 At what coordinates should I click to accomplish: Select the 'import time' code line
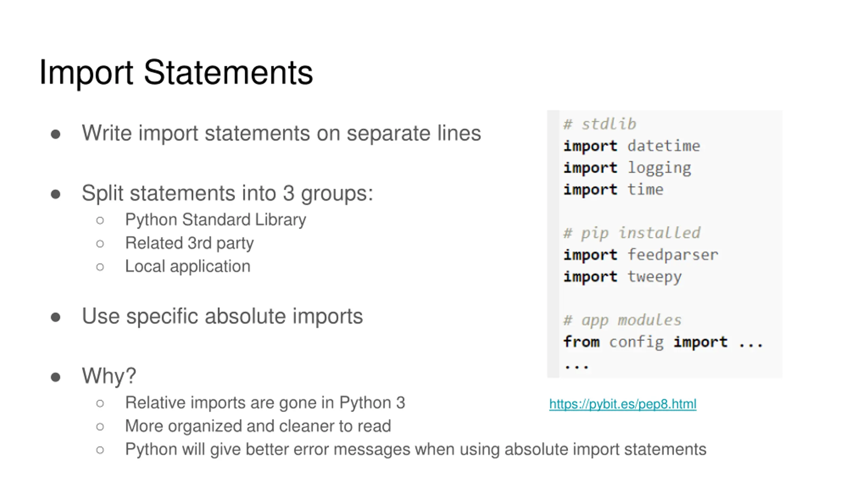pos(613,189)
